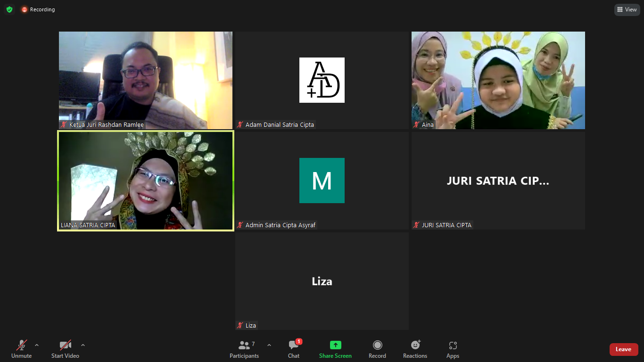644x362 pixels.
Task: Click the red Recording indicator
Action: coord(38,9)
